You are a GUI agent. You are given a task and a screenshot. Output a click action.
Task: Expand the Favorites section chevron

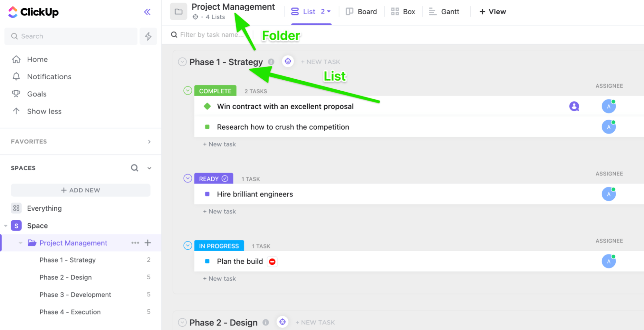click(149, 142)
